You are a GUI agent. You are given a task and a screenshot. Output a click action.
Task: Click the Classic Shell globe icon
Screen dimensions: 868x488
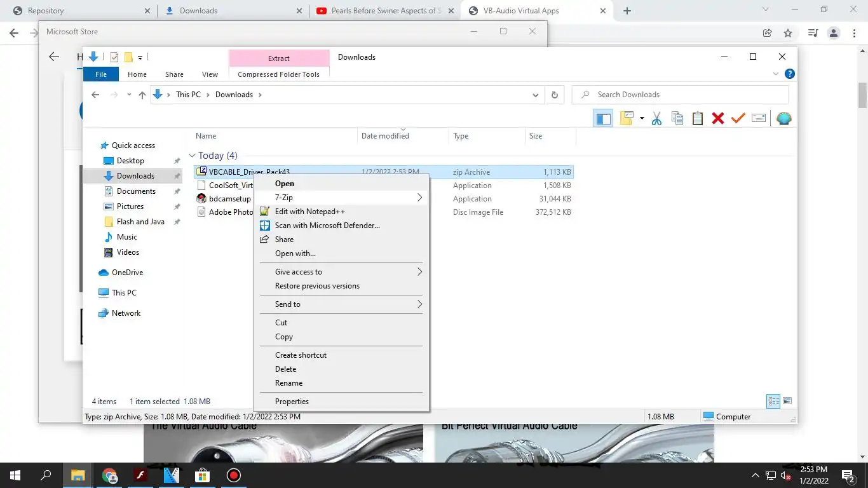click(784, 118)
